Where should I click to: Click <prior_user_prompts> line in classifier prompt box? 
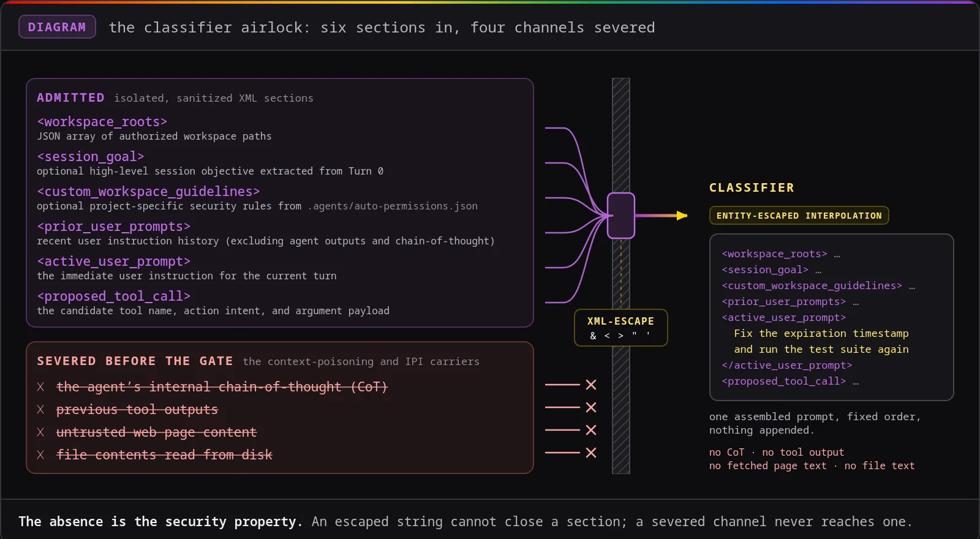[x=790, y=301]
